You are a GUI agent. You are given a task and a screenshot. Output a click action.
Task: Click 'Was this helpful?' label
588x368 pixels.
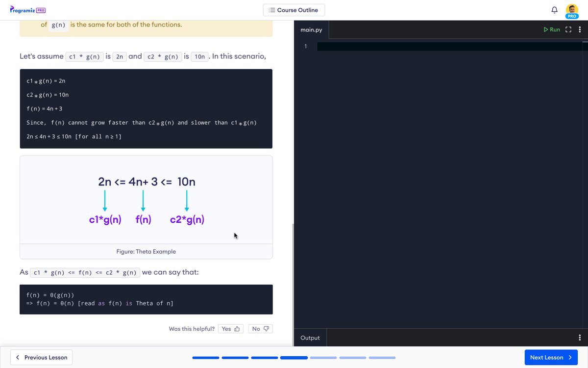pos(192,329)
